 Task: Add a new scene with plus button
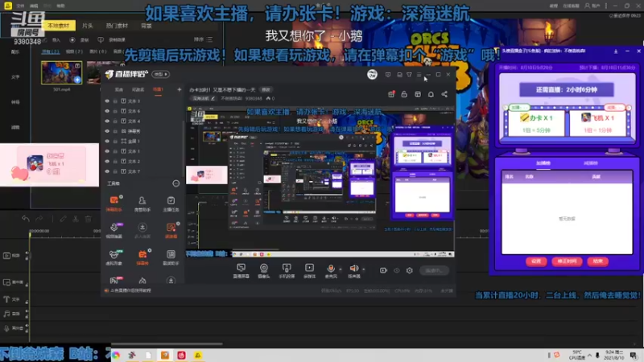click(179, 89)
